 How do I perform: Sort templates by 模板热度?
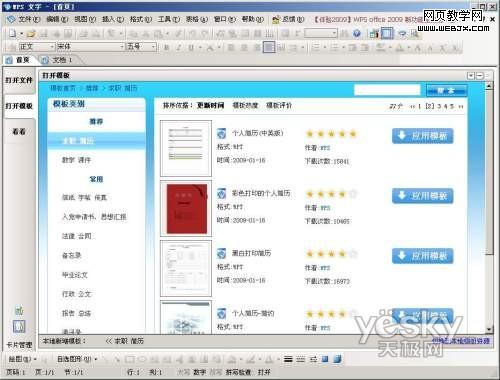pos(245,105)
